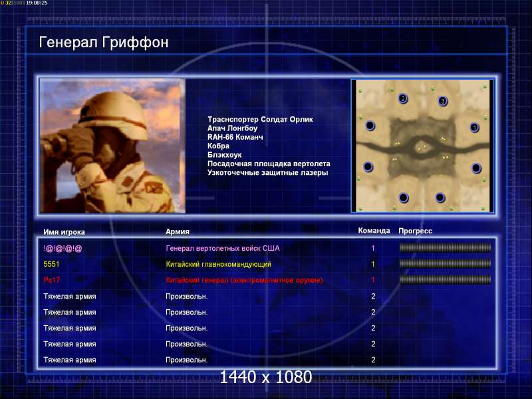Click army "Китайский главнокомандующий"
Screen dimensions: 532x399
coord(219,264)
